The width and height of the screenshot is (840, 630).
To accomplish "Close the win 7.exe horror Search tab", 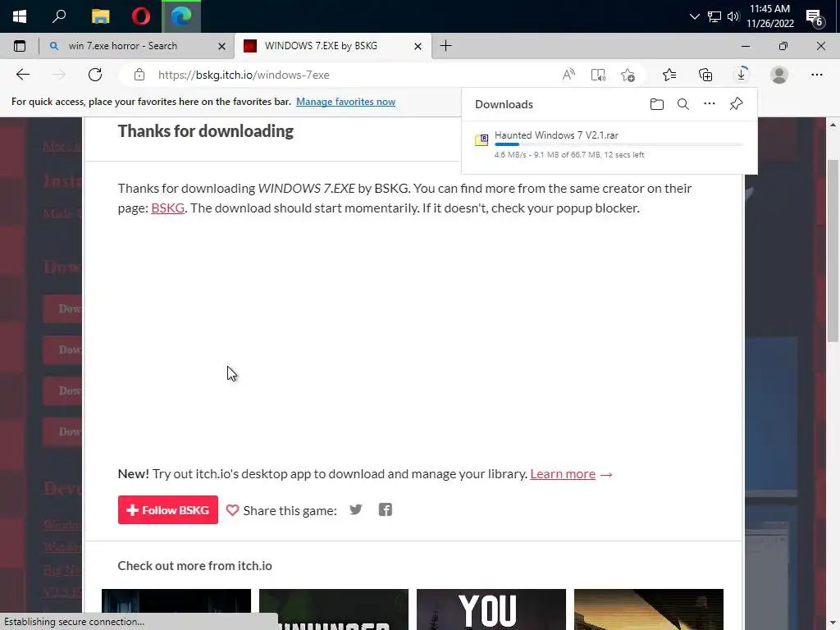I will [221, 47].
